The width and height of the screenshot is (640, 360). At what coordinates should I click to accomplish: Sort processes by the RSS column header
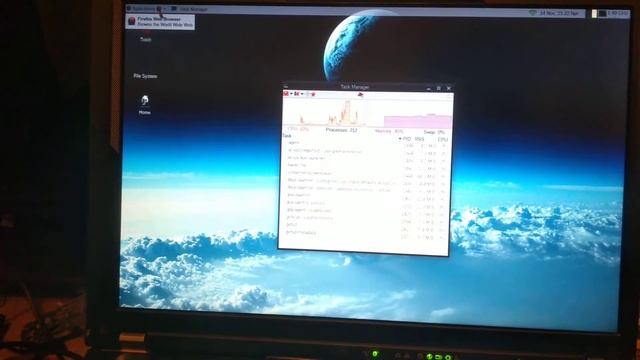(x=420, y=139)
